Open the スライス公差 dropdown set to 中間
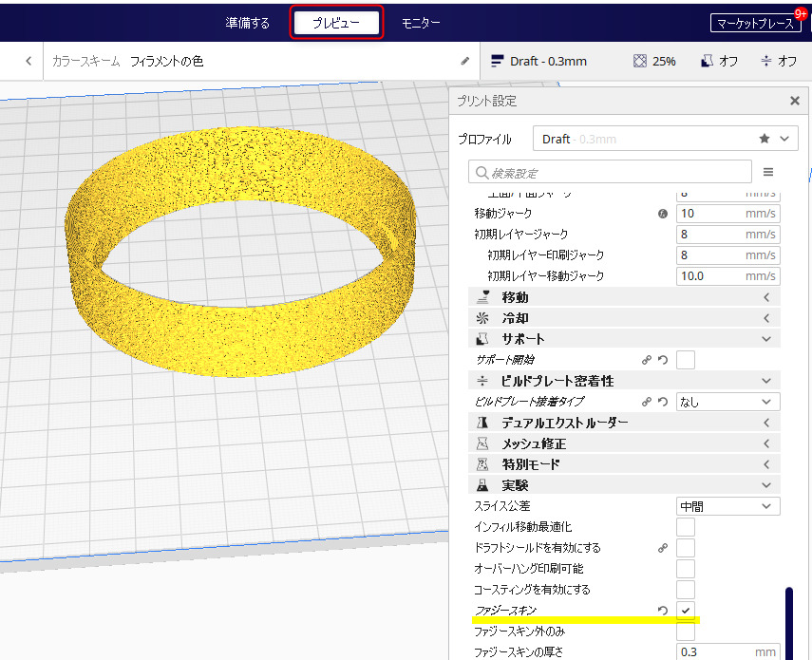Viewport: 812px width, 660px height. [727, 506]
